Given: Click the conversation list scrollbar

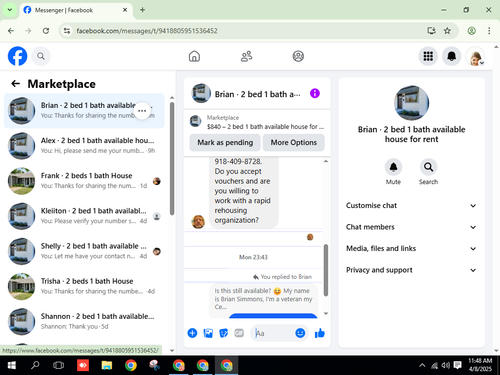Looking at the screenshot, I should pyautogui.click(x=172, y=158).
